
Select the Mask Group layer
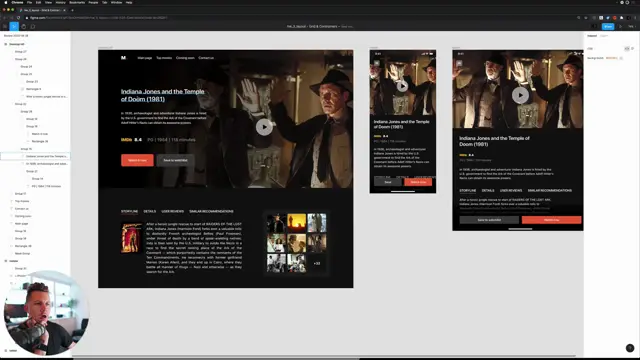pyautogui.click(x=22, y=253)
